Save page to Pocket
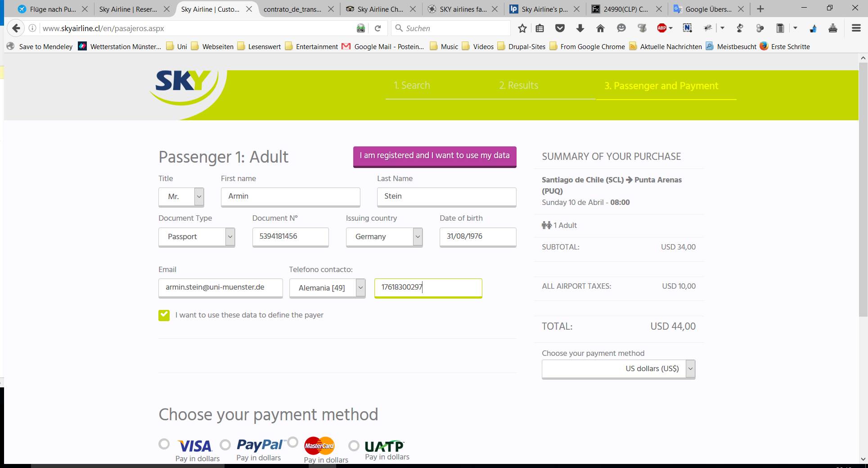 [x=560, y=28]
